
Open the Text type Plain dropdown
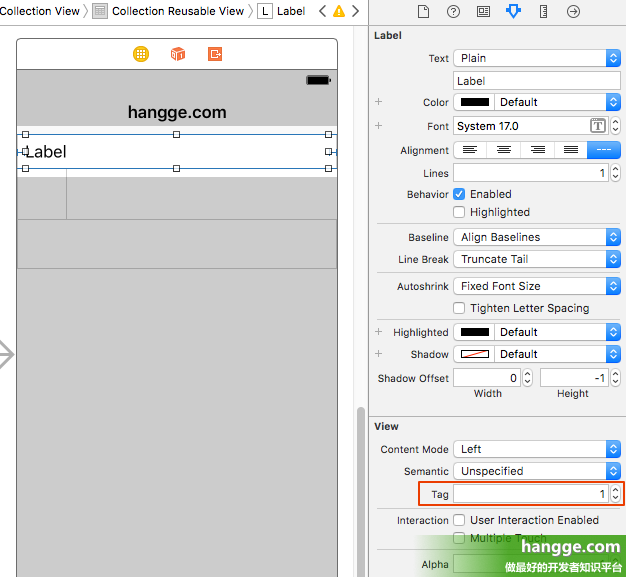coord(537,58)
